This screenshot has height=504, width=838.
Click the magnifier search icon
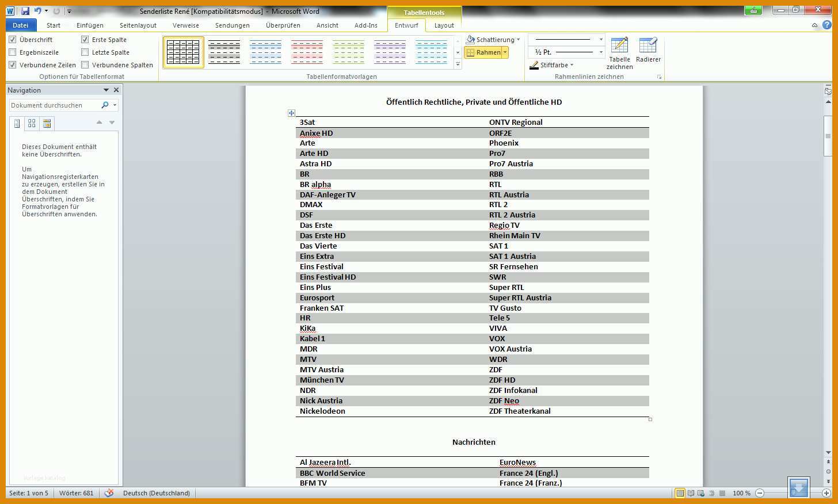click(105, 105)
